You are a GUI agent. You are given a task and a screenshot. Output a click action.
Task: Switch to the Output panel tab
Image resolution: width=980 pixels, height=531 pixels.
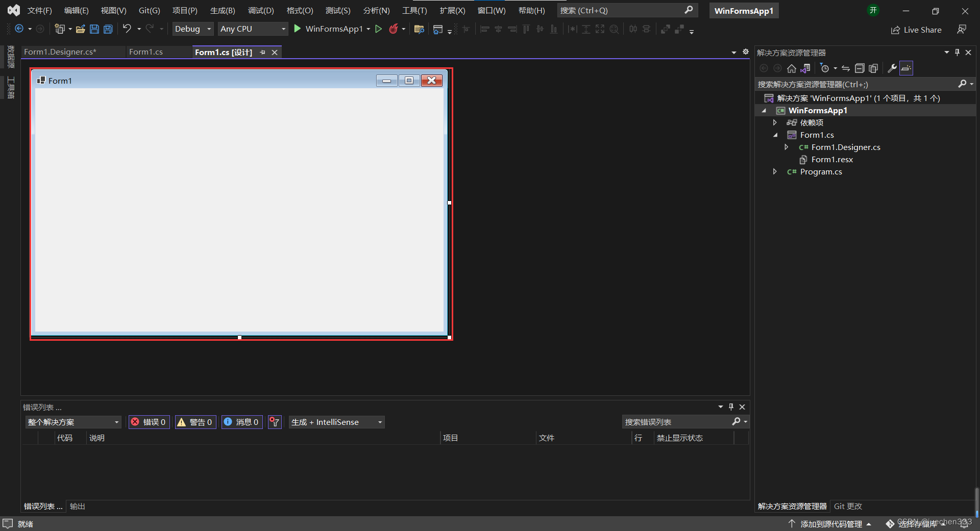pyautogui.click(x=78, y=507)
